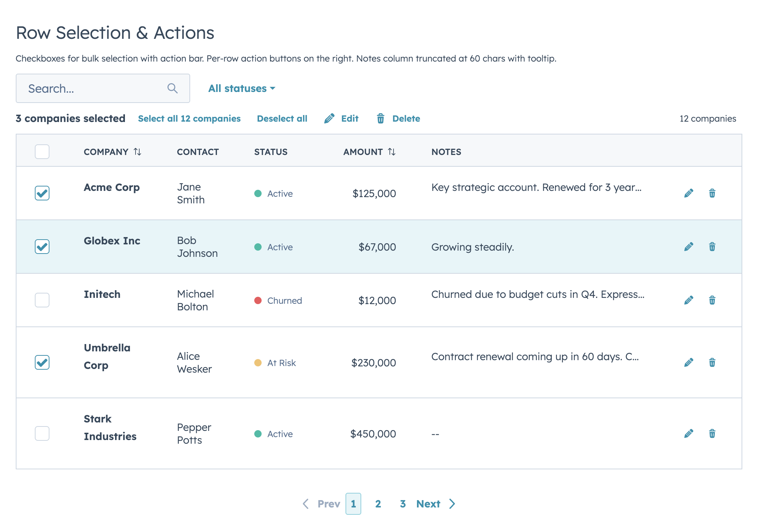Toggle the header select-all checkbox
The image size is (765, 532).
42,152
